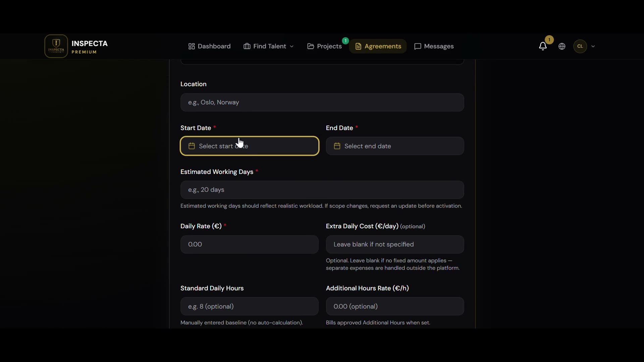This screenshot has height=362, width=644.
Task: Click the language globe icon
Action: click(562, 46)
